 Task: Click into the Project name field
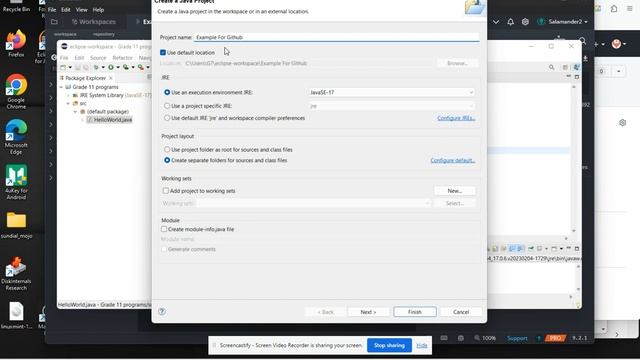coord(336,37)
